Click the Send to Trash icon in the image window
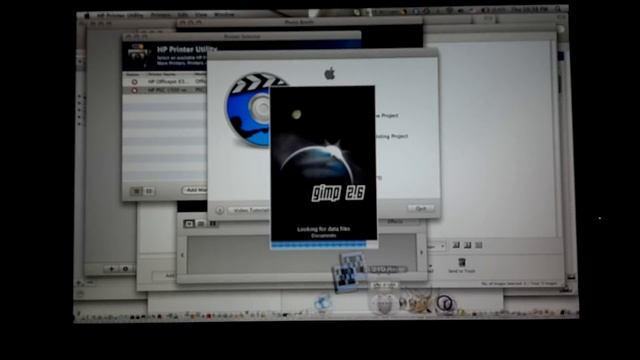This screenshot has width=640, height=360. point(462,264)
